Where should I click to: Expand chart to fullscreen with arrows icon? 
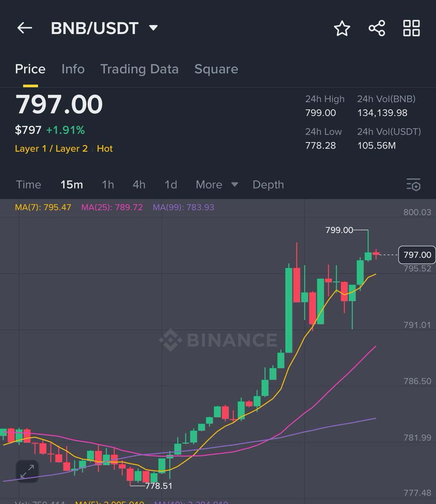click(27, 471)
